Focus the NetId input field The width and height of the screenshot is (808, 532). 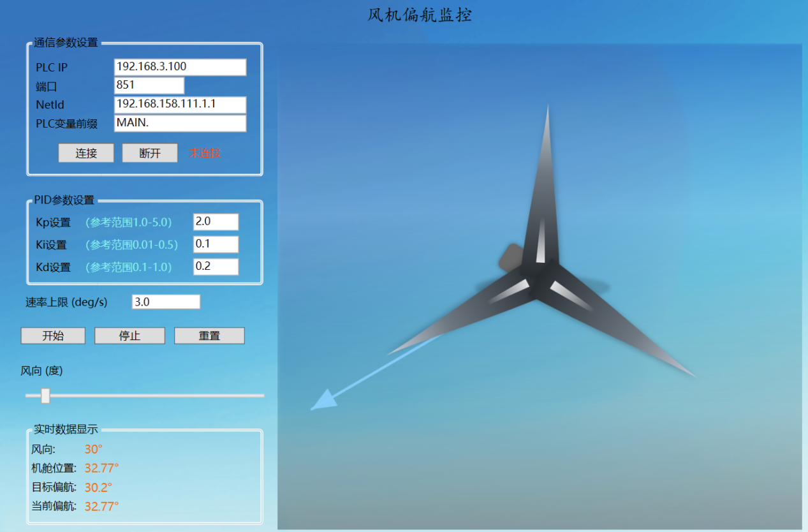(180, 105)
